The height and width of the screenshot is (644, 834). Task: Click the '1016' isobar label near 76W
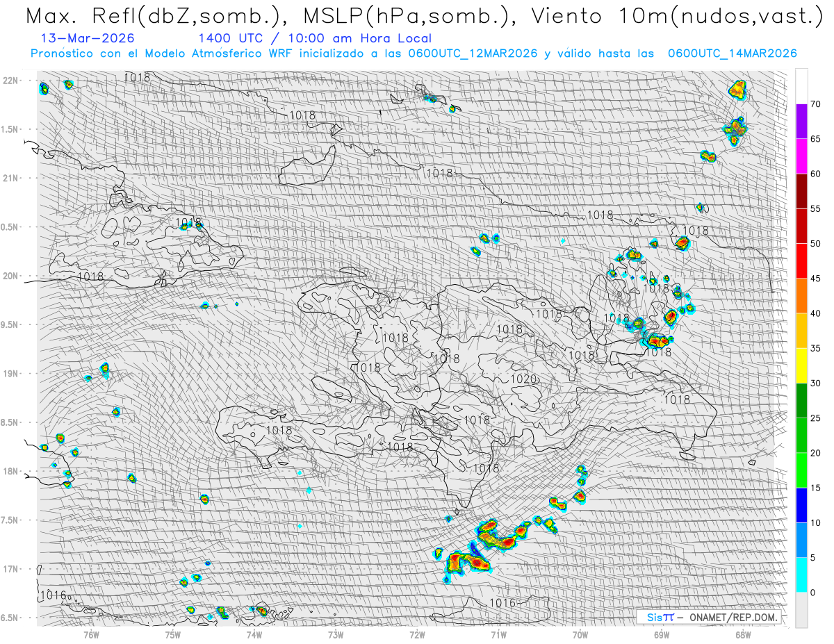pyautogui.click(x=53, y=595)
